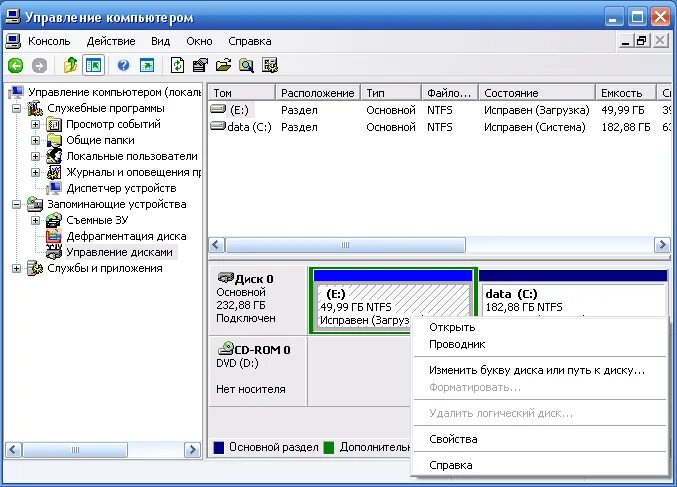The width and height of the screenshot is (677, 487).
Task: Click the Open folder toolbar icon
Action: 223,66
